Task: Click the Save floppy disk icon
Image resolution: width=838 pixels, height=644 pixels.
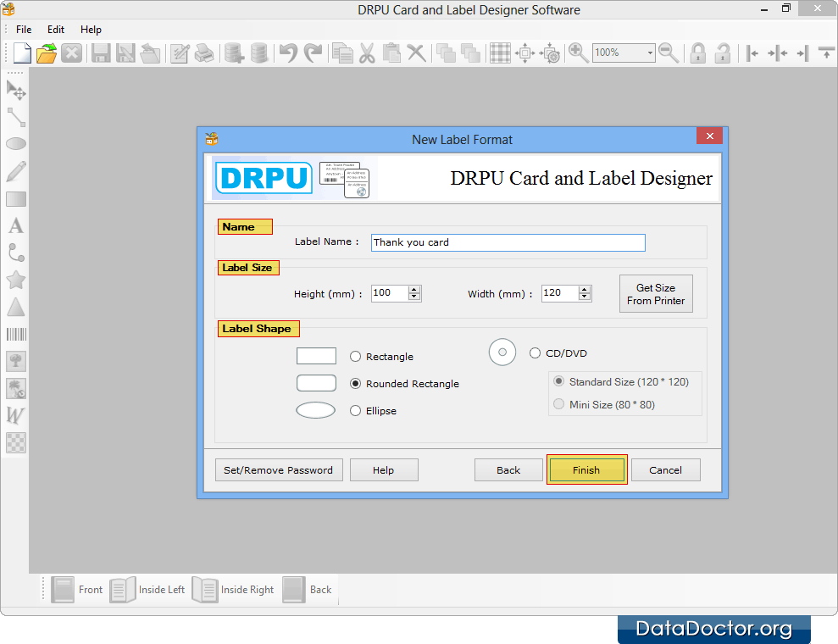Action: point(101,53)
